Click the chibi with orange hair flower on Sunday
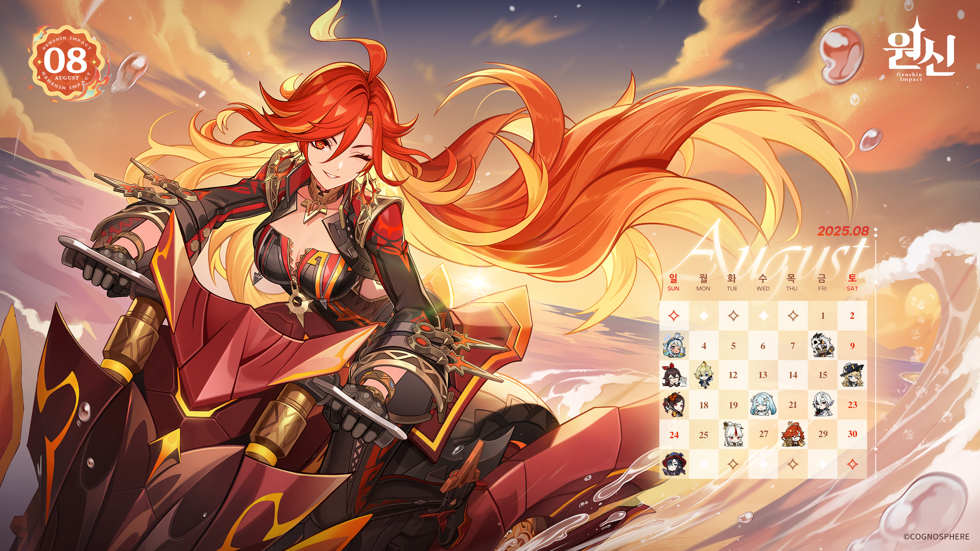This screenshot has width=980, height=551. [x=674, y=405]
